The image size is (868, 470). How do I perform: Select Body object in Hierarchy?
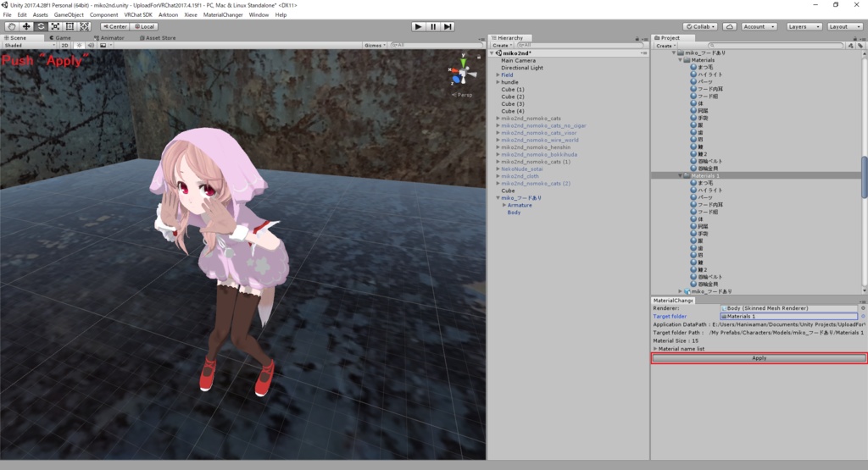[514, 213]
